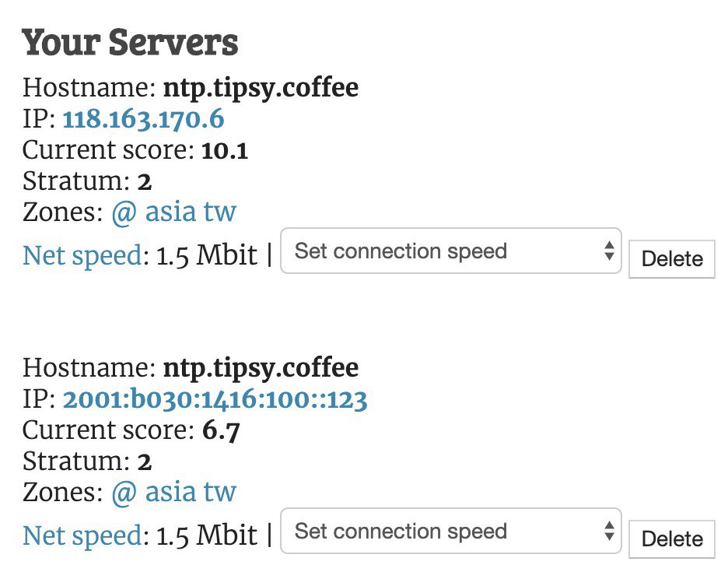This screenshot has width=728, height=579.
Task: Delete the 2001:b030:1416:100::123 server
Action: pyautogui.click(x=672, y=539)
